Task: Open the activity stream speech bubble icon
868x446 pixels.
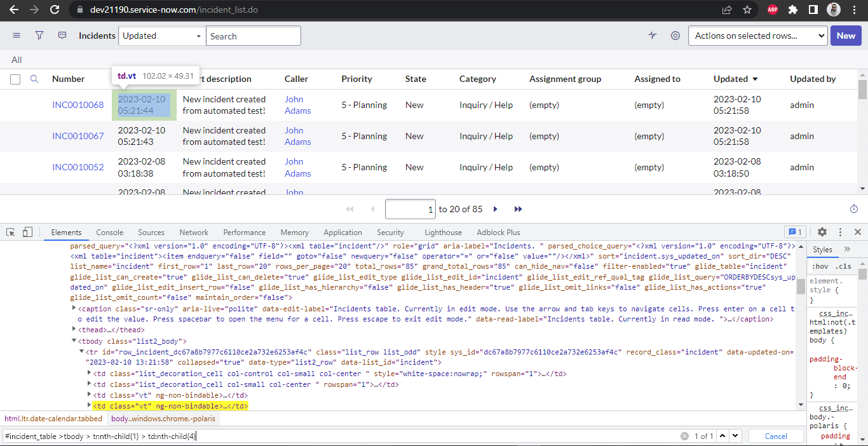Action: 62,36
